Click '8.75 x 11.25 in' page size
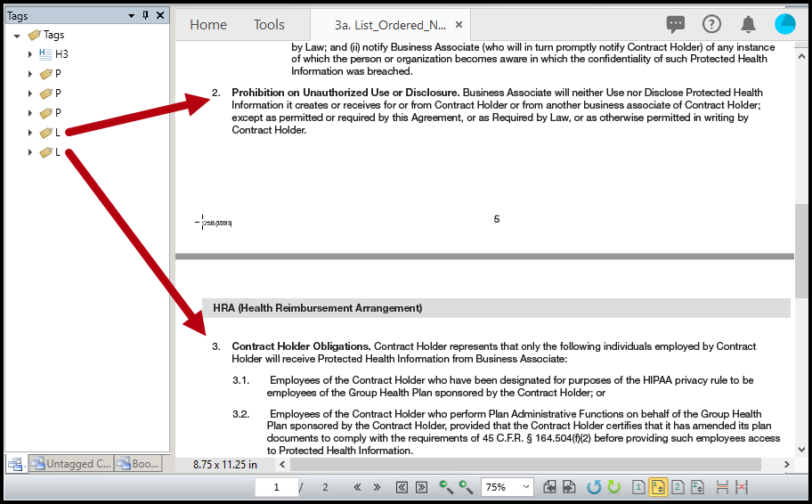This screenshot has width=812, height=504. [x=224, y=464]
